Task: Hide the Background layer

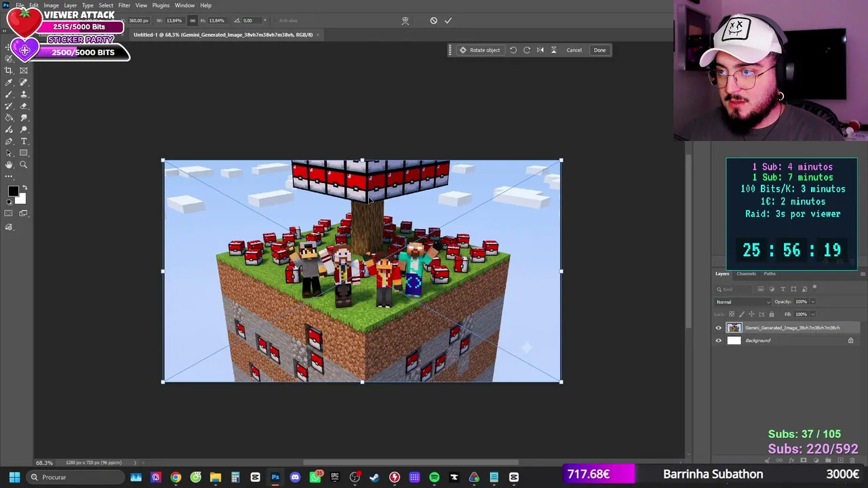Action: [x=719, y=341]
